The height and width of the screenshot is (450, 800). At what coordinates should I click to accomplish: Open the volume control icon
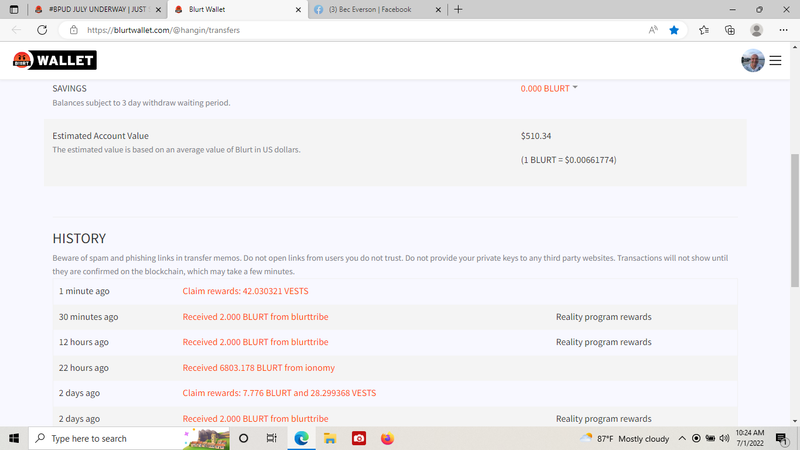pyautogui.click(x=724, y=438)
